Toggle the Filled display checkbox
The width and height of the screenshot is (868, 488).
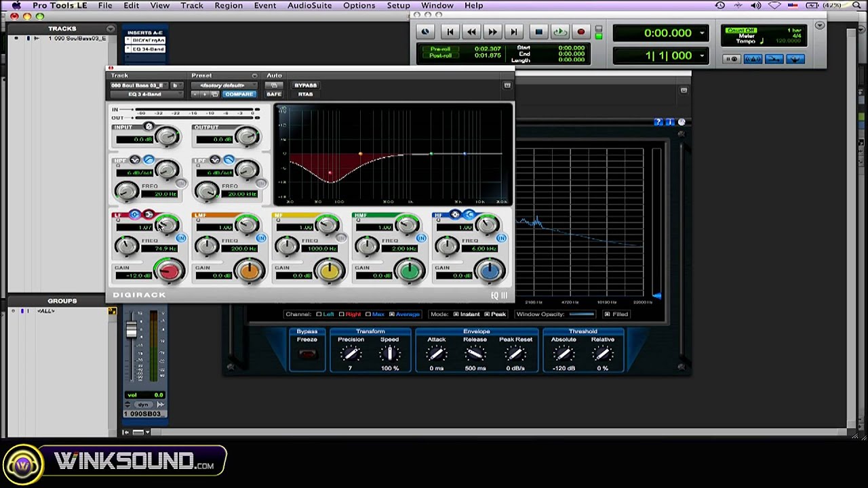(607, 314)
